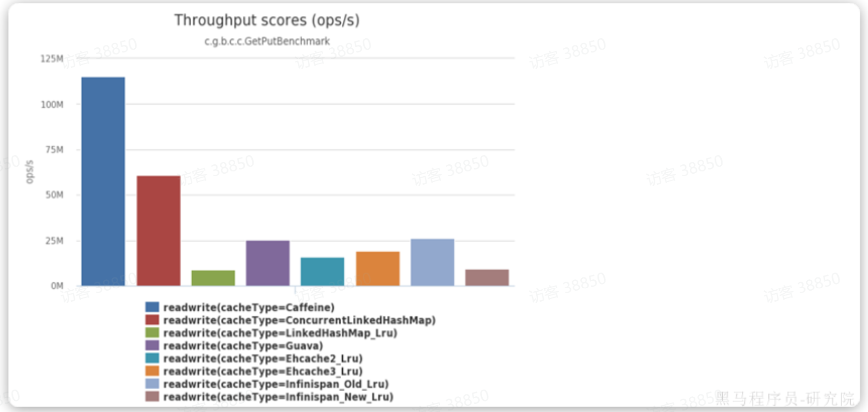Click the chart title Throughput scores (ops/s)
The height and width of the screenshot is (412, 868).
[267, 20]
